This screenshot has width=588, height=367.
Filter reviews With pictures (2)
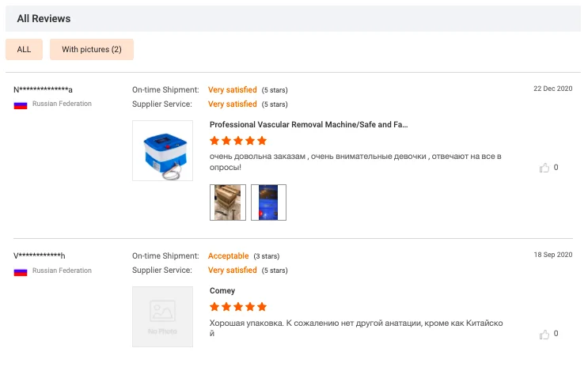[x=92, y=50]
